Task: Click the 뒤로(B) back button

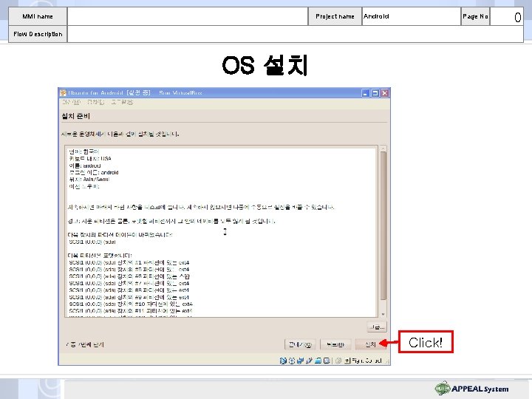Action: pyautogui.click(x=335, y=344)
